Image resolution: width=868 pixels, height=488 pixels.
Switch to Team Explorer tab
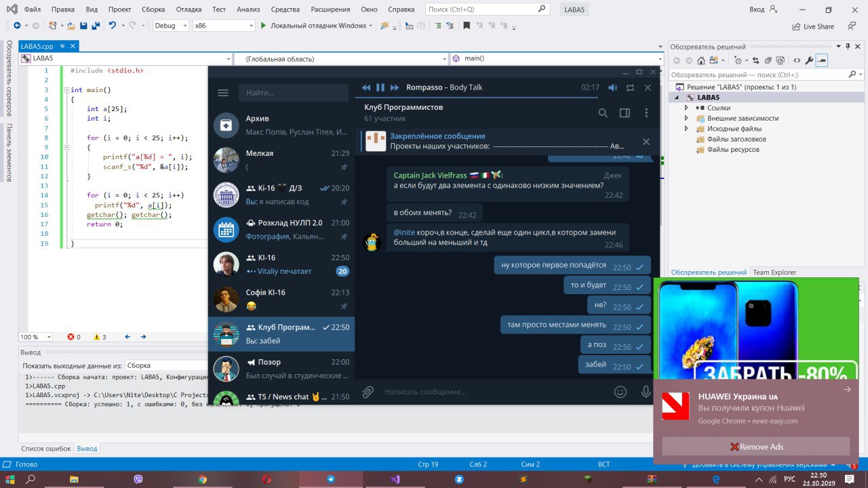774,272
